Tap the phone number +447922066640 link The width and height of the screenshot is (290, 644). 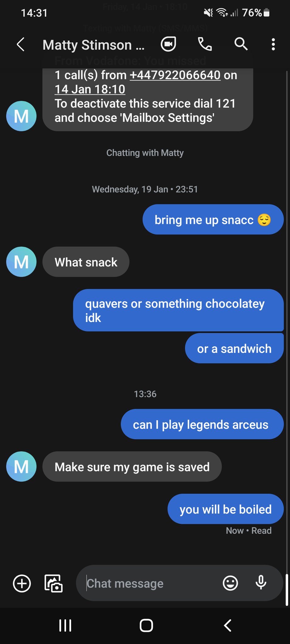[x=175, y=75]
